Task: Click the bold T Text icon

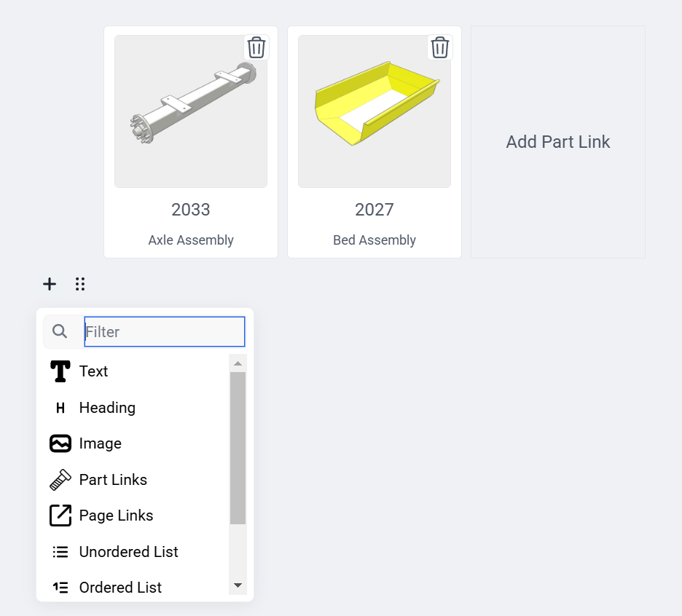Action: point(60,371)
